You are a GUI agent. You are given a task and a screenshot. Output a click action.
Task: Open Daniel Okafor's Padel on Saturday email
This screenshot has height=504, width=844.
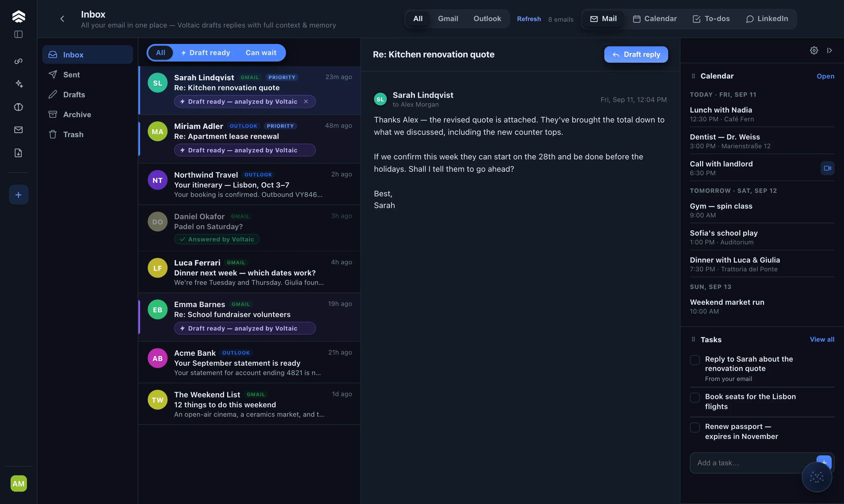point(250,228)
